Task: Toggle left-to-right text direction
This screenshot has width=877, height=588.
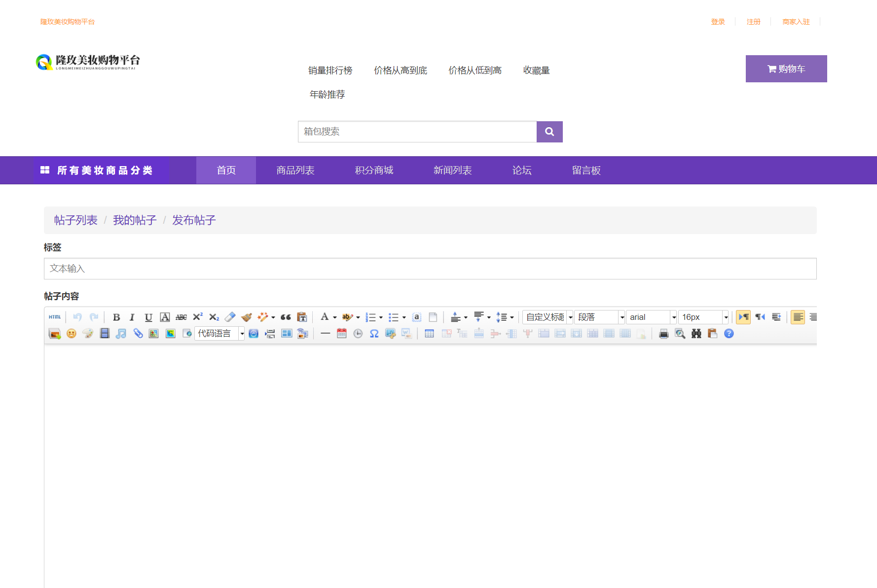Action: coord(743,317)
